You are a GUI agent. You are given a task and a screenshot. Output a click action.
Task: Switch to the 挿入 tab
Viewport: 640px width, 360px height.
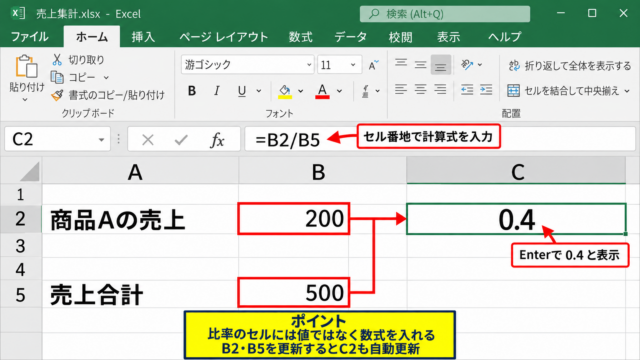pos(143,37)
